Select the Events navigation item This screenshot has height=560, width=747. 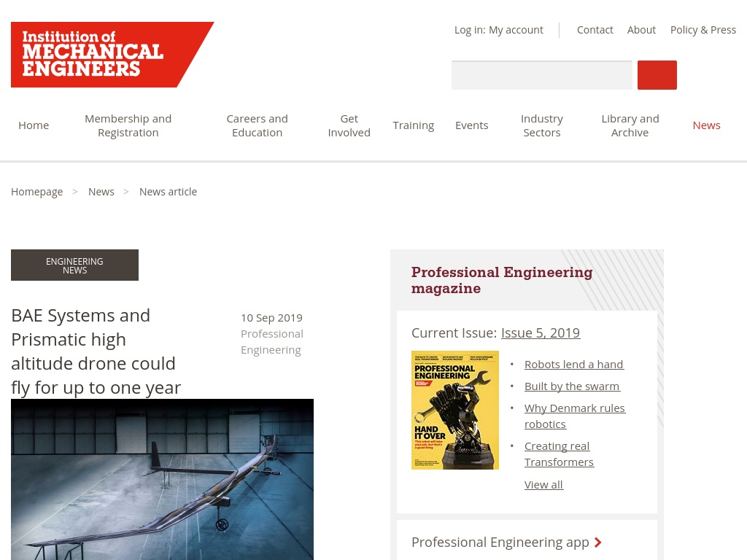click(x=471, y=125)
